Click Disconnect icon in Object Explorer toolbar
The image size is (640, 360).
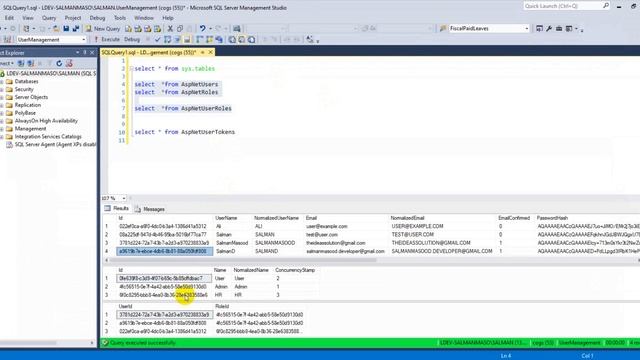point(31,63)
